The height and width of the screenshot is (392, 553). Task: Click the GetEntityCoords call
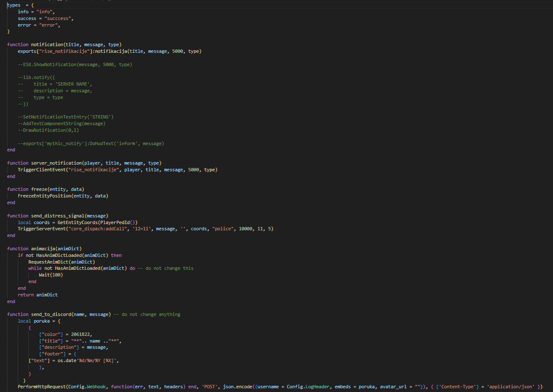(98, 222)
